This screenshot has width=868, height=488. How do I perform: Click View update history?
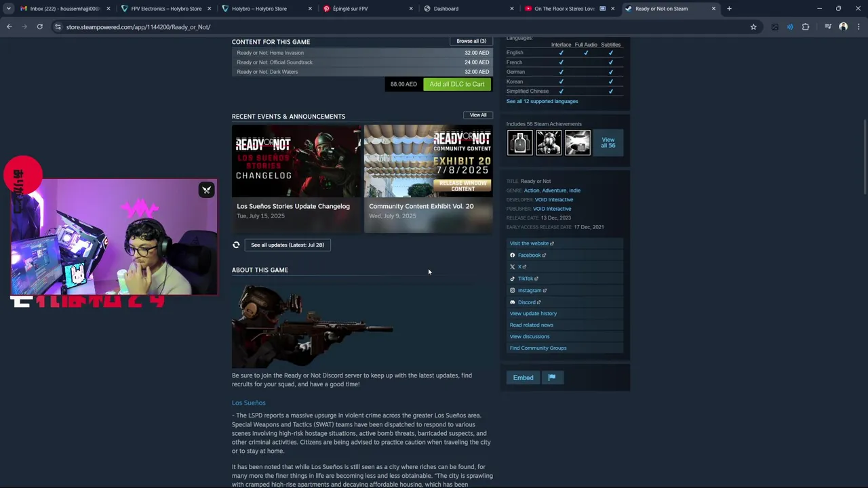[x=533, y=314]
